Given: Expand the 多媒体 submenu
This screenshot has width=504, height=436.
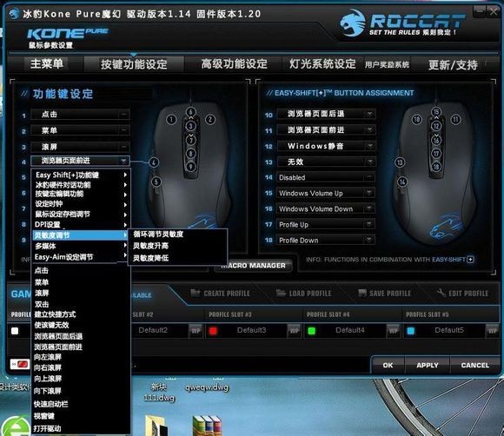Looking at the screenshot, I should coord(81,246).
